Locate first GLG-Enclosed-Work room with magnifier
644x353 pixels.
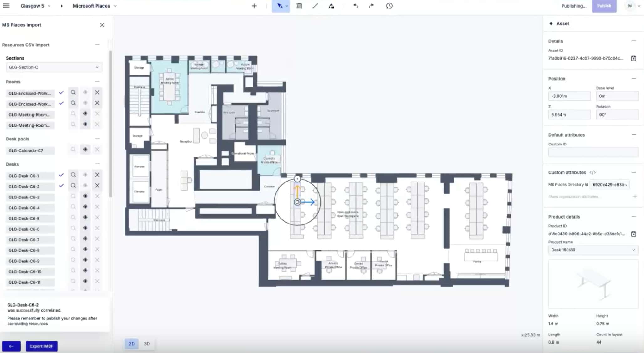[73, 92]
